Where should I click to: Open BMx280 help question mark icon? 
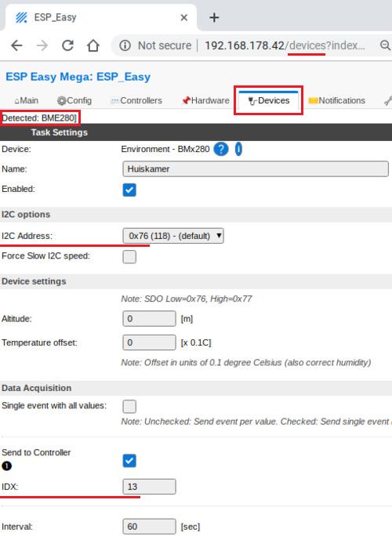221,149
